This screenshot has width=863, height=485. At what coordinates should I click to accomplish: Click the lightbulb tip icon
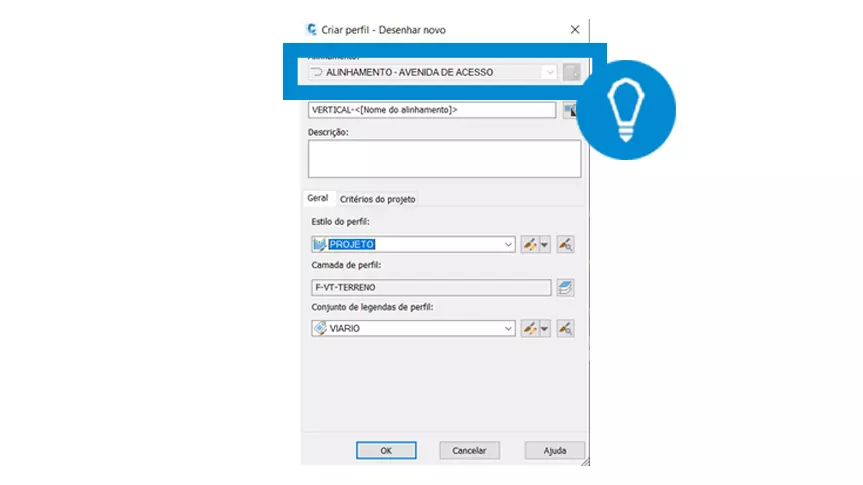[626, 110]
